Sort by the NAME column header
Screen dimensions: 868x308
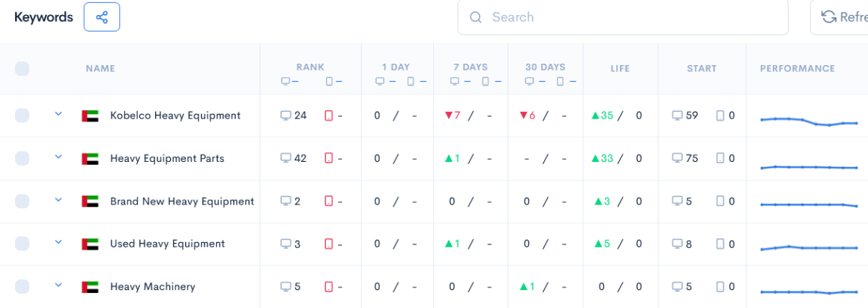(100, 68)
